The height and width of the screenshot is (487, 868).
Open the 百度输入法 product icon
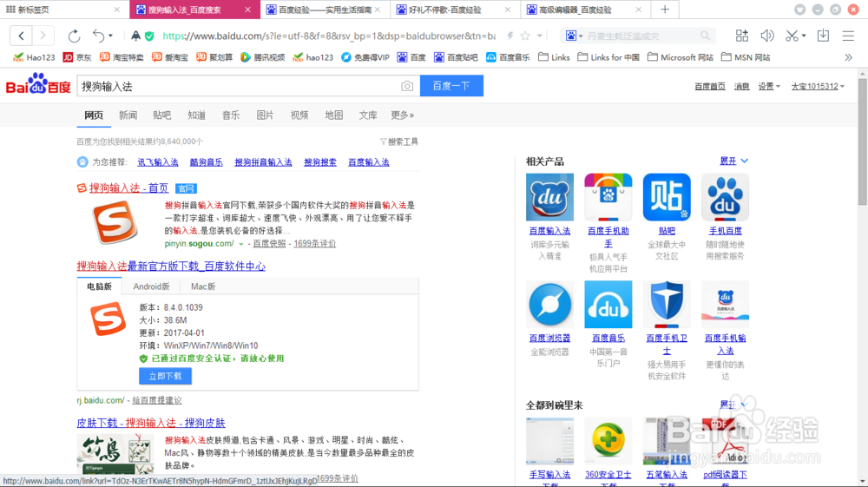click(x=549, y=197)
